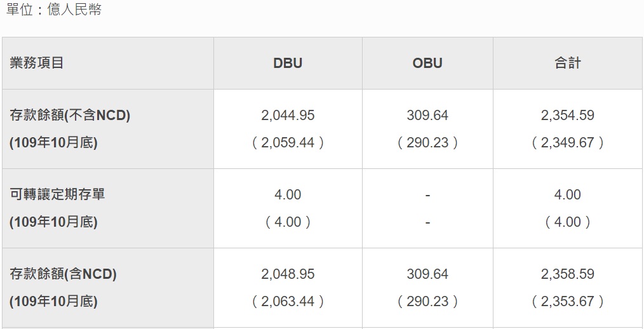This screenshot has width=644, height=329.
Task: Click the 合計 column header
Action: (x=568, y=64)
